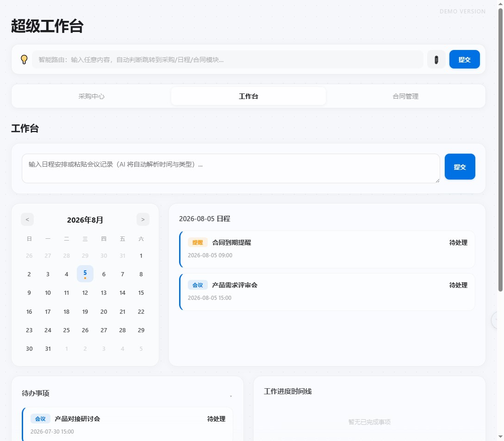Viewport: 504px width, 441px height.
Task: Switch to the 采购中心 tab
Action: [92, 96]
